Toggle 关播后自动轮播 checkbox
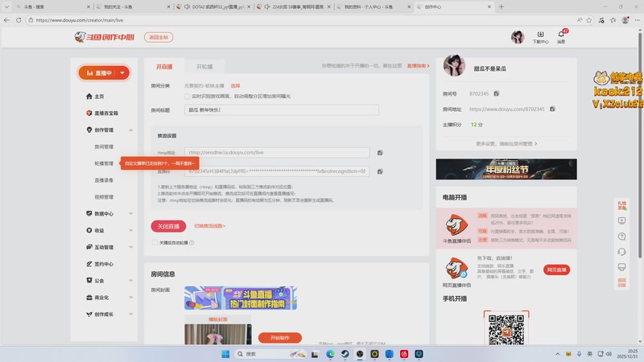644x362 pixels. pos(155,243)
